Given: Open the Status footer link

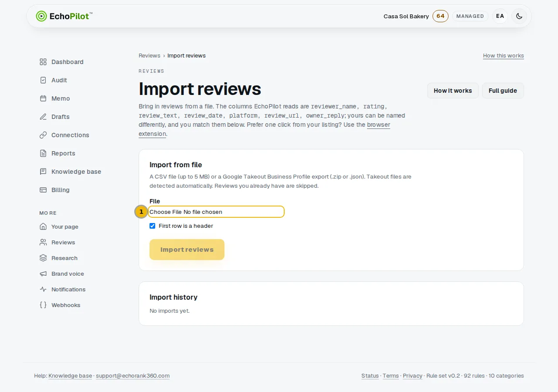Looking at the screenshot, I should click(x=370, y=376).
